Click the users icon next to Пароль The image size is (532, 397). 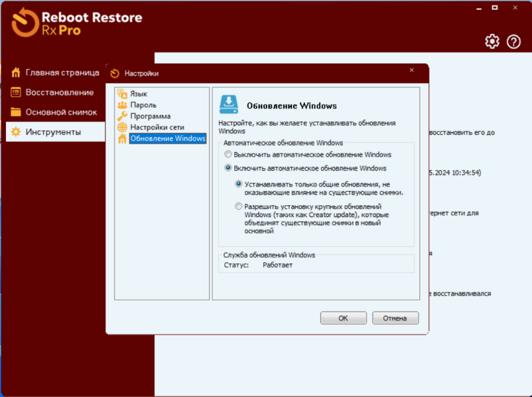coord(122,105)
